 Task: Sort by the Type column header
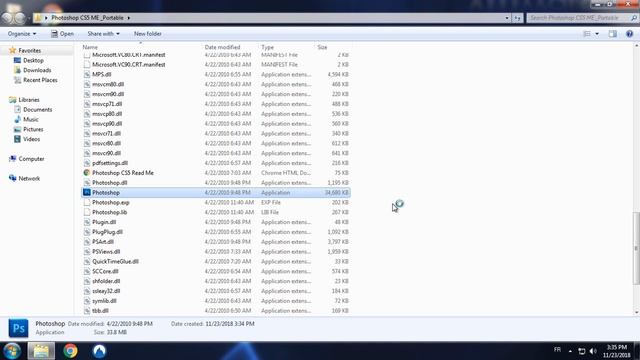267,47
